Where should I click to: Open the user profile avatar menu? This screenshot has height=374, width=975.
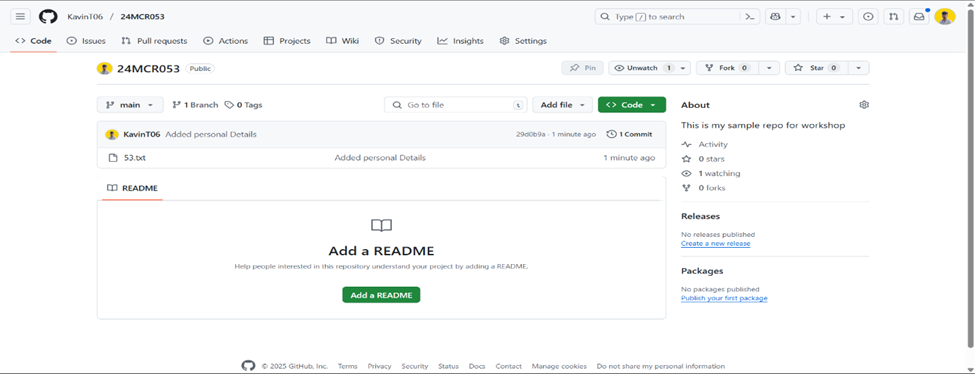[945, 17]
